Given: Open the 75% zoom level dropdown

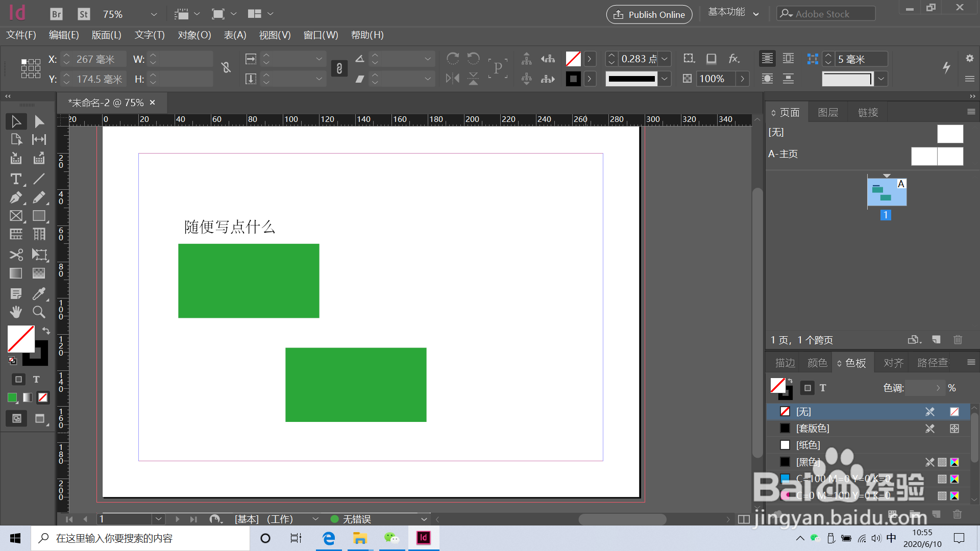Looking at the screenshot, I should pos(154,14).
